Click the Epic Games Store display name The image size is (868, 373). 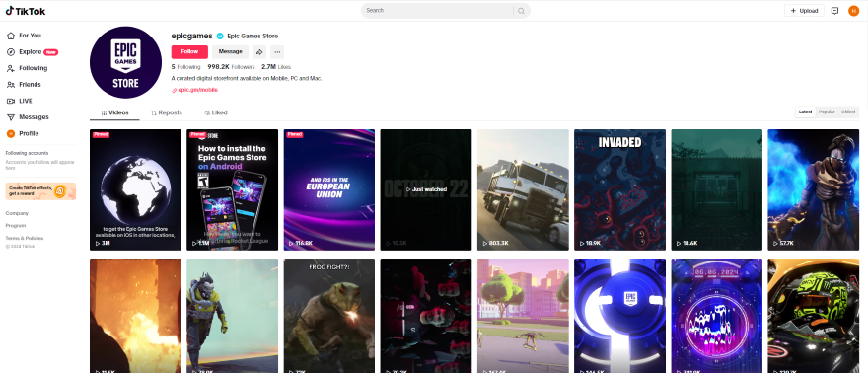pyautogui.click(x=253, y=36)
